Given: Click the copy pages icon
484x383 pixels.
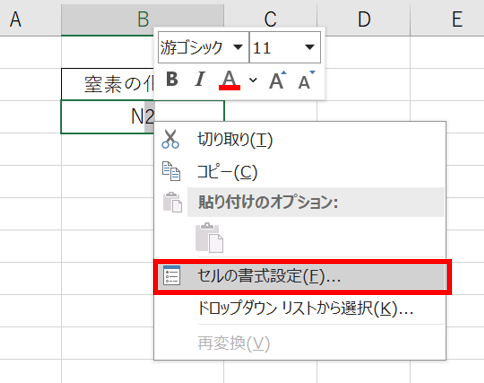Looking at the screenshot, I should coord(171,171).
